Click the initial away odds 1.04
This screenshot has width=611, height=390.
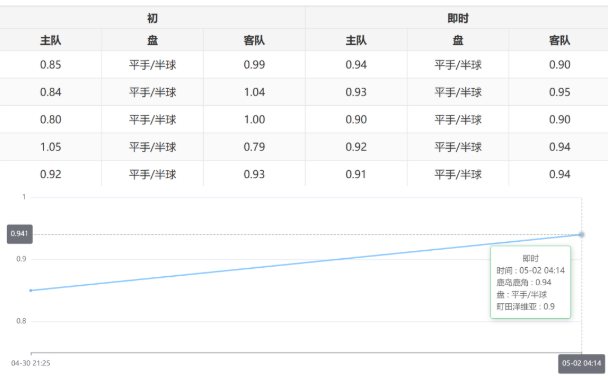pos(254,92)
